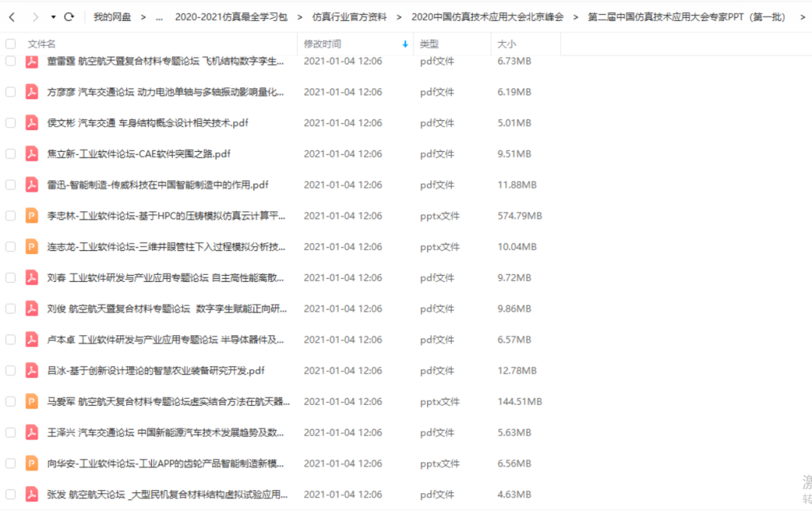Click the blue sort direction arrow
812x511 pixels.
[x=405, y=44]
